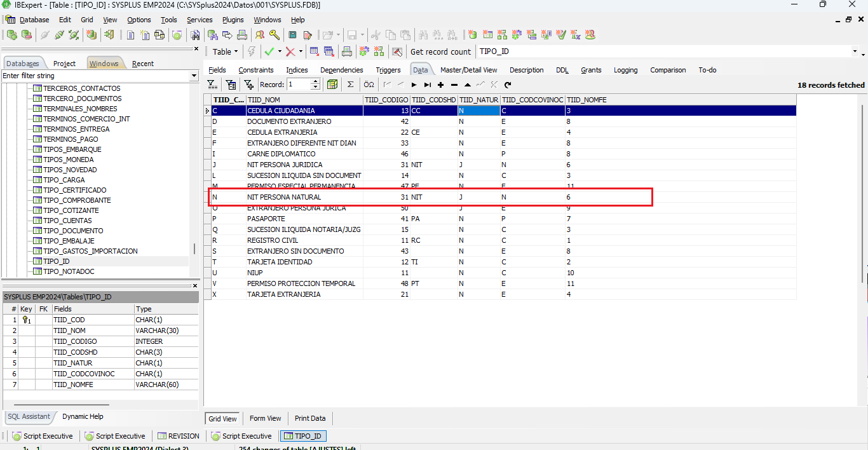
Task: Open the Services menu
Action: pos(200,20)
